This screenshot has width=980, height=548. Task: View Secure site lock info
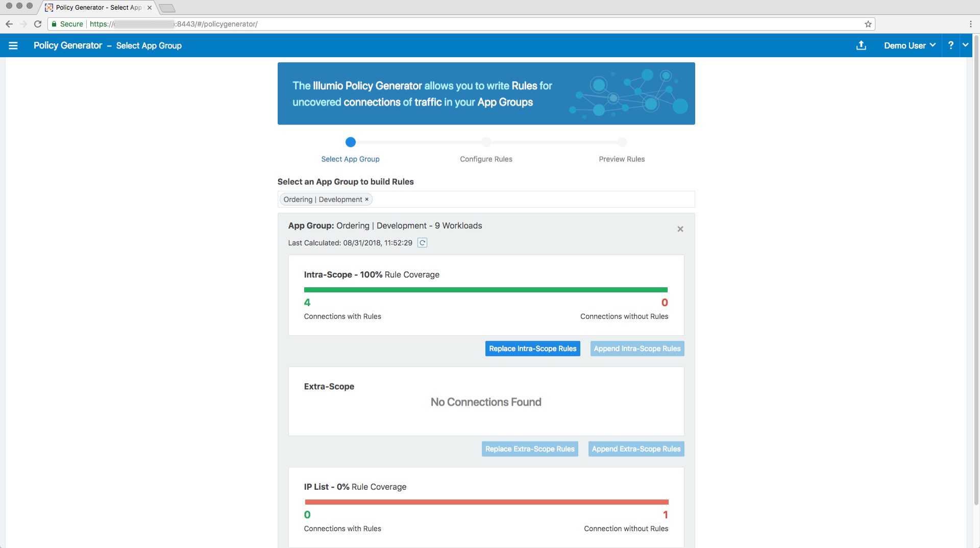pyautogui.click(x=67, y=24)
